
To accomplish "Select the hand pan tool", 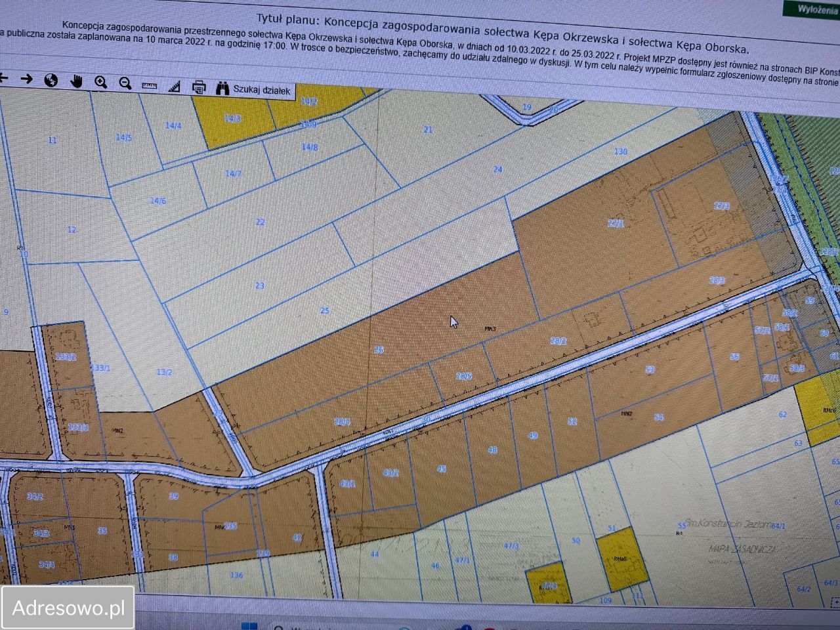I will (76, 81).
